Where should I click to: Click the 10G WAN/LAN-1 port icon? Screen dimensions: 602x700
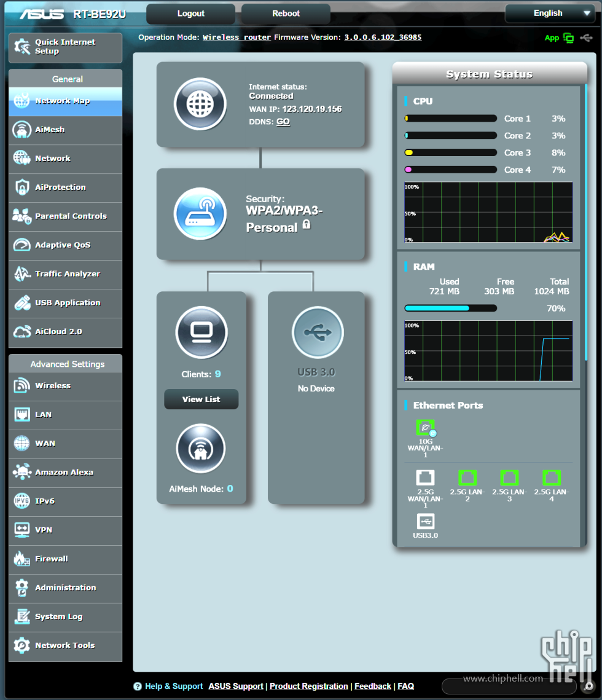pyautogui.click(x=426, y=428)
